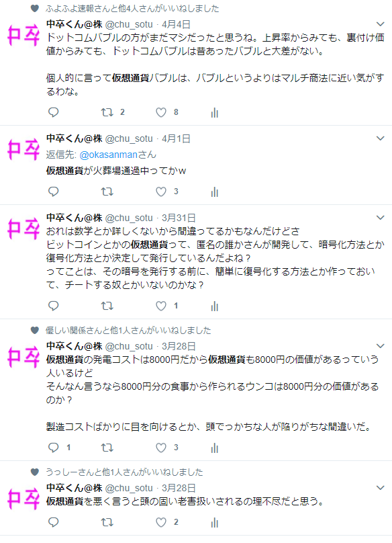Expand options chevron on the April 1 tweet

(380, 138)
